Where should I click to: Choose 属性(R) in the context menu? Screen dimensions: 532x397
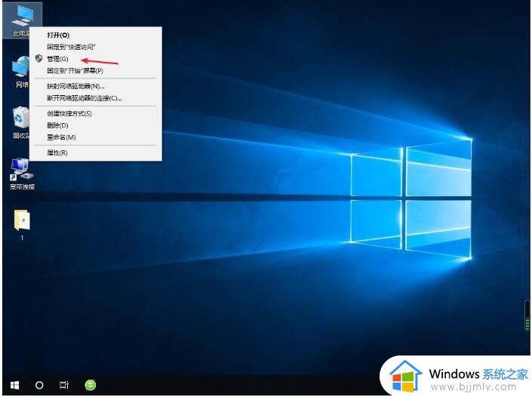point(95,152)
